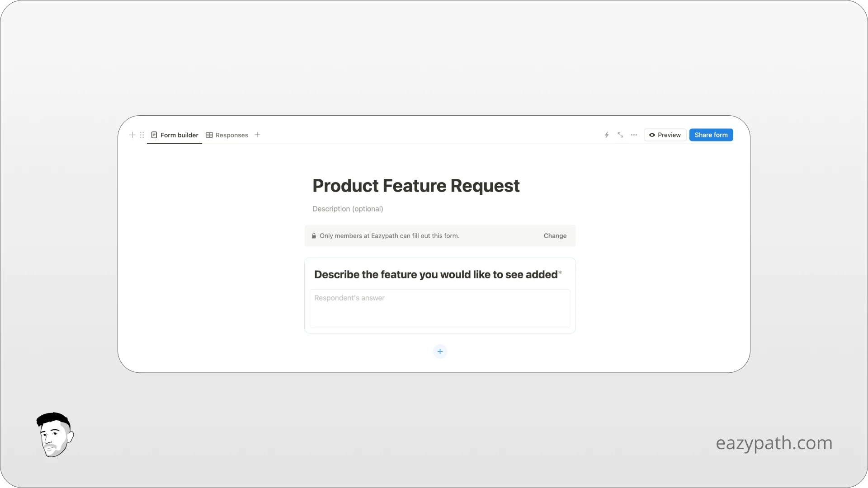Select the Product Feature Request title
868x488 pixels.
tap(415, 185)
